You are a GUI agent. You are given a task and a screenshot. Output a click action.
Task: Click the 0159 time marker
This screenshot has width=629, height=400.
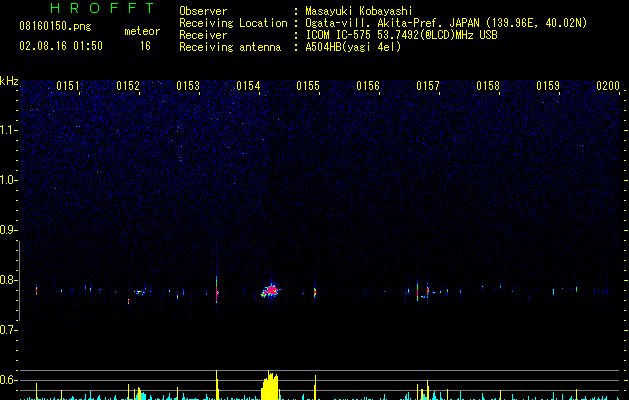(x=548, y=86)
